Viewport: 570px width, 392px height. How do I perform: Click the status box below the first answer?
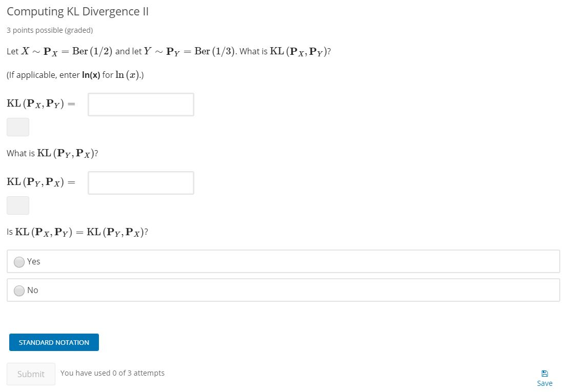click(17, 127)
